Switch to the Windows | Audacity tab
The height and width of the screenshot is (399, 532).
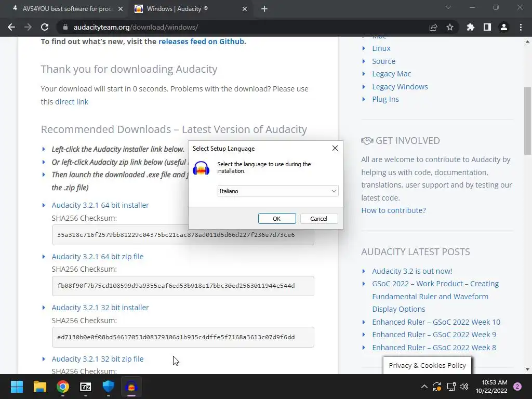(191, 9)
